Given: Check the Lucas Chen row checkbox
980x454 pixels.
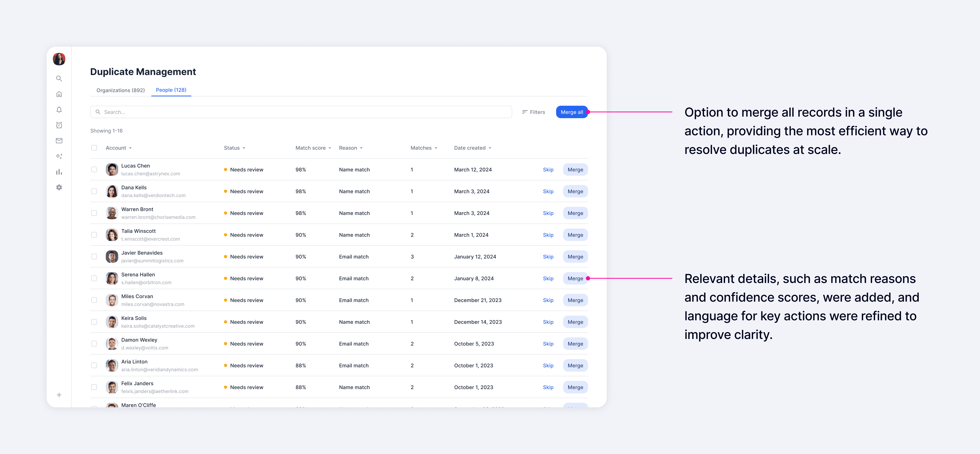Looking at the screenshot, I should point(94,170).
